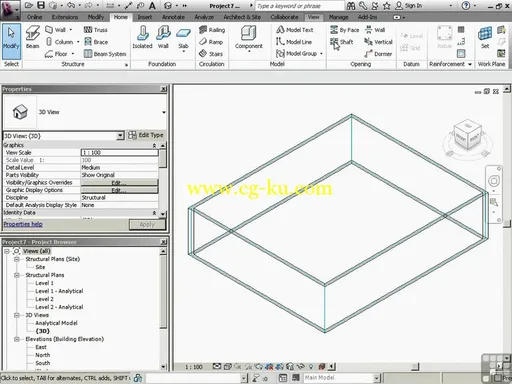Open the 3D View: {3D} instance dropdown
This screenshot has height=384, width=512.
[120, 136]
